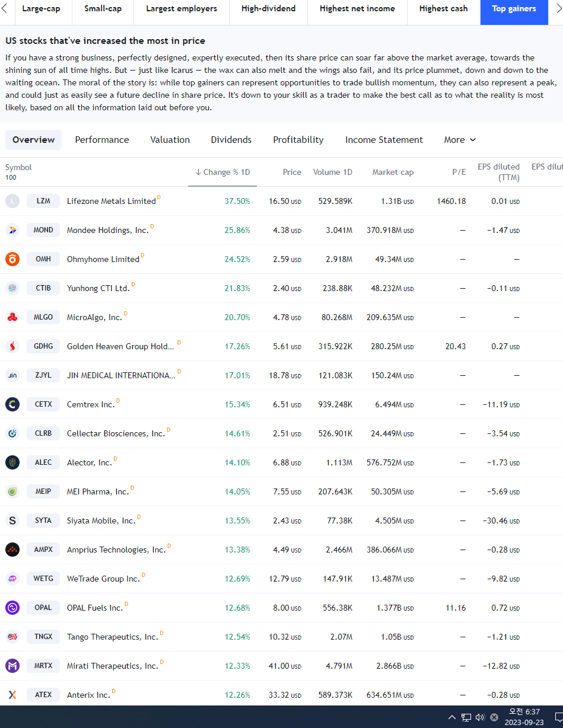Click the Lifezone Metals LZM logo icon
The image size is (563, 728).
pos(12,201)
